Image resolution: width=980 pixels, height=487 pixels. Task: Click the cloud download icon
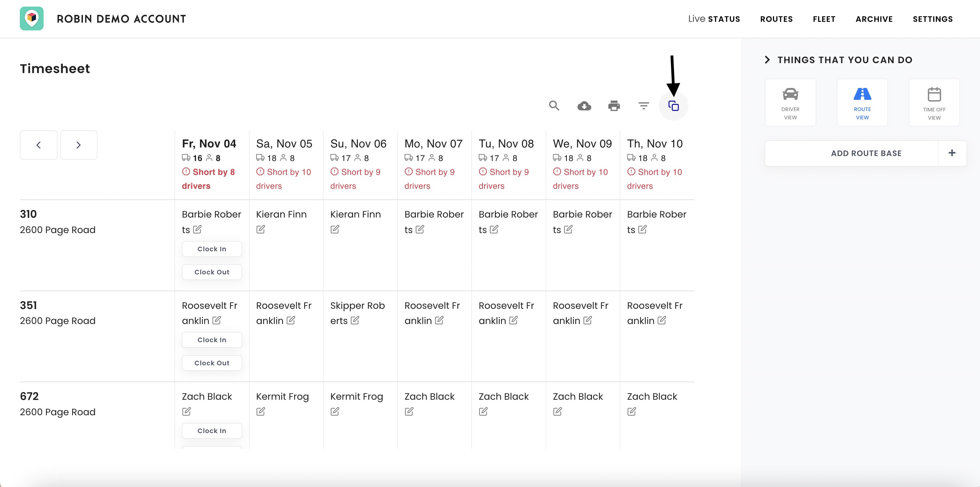(x=584, y=106)
